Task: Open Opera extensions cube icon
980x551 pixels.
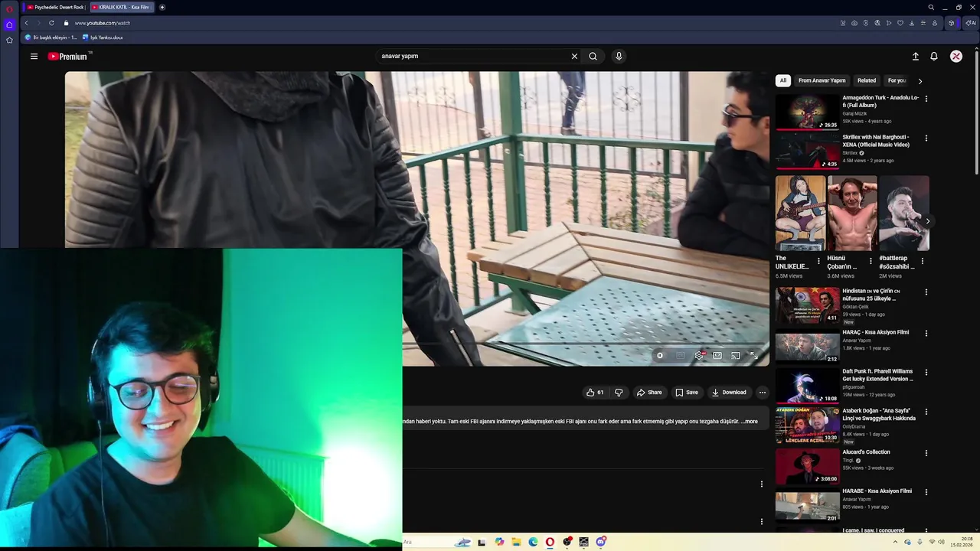Action: click(951, 23)
